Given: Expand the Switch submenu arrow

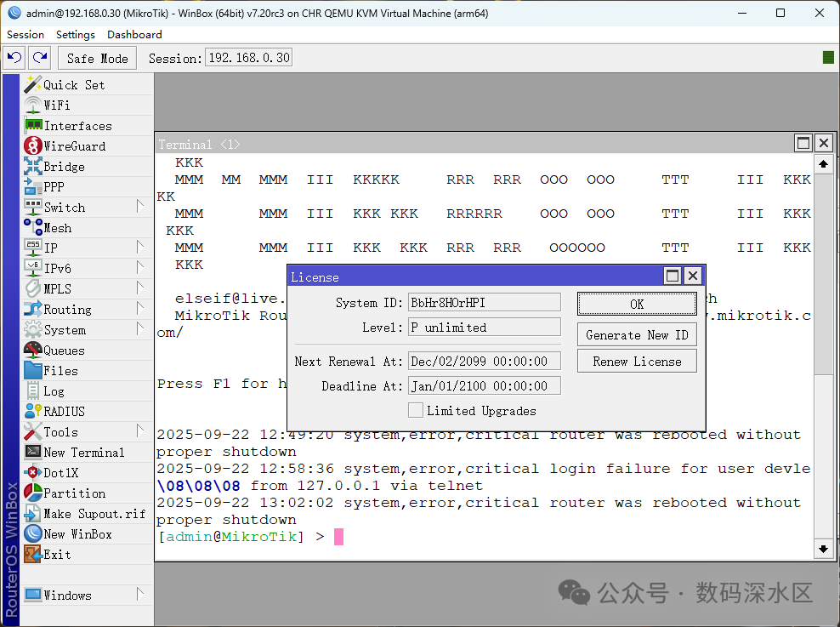Looking at the screenshot, I should (x=139, y=207).
